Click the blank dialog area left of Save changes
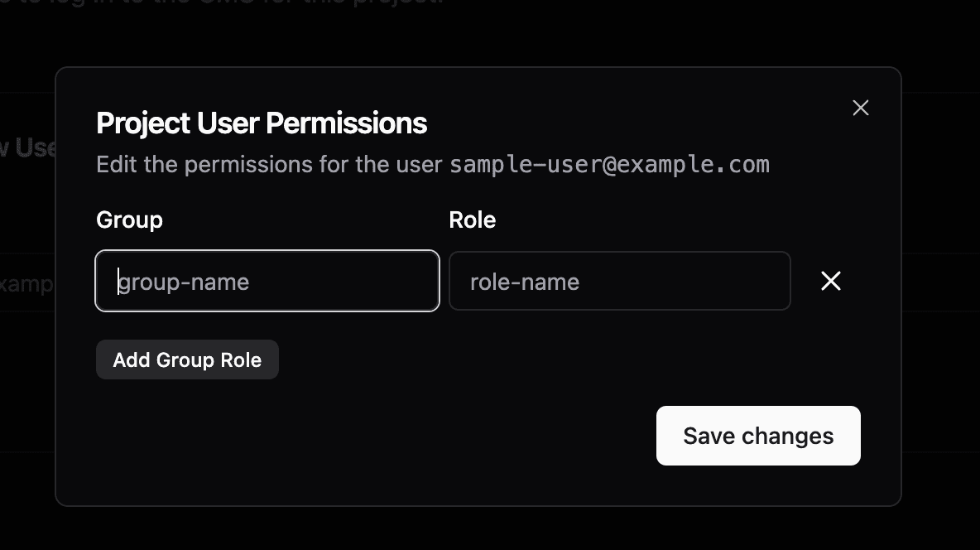Viewport: 980px width, 550px height. (x=372, y=436)
